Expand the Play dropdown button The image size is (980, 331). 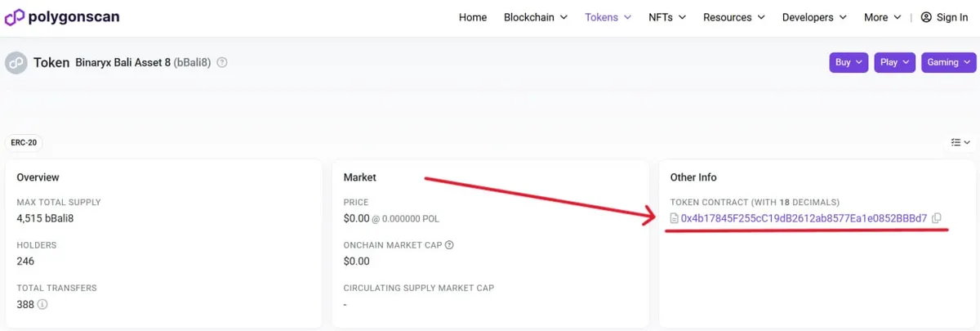point(894,62)
